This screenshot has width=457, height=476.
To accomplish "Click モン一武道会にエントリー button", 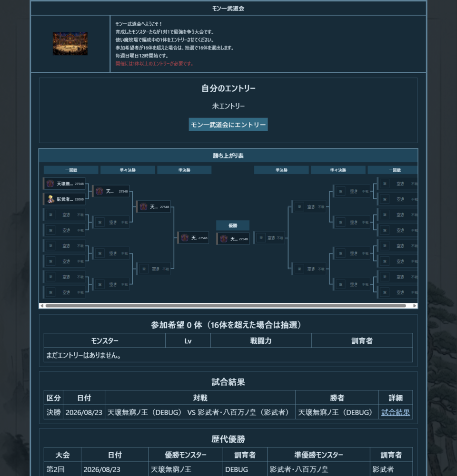I will 228,125.
